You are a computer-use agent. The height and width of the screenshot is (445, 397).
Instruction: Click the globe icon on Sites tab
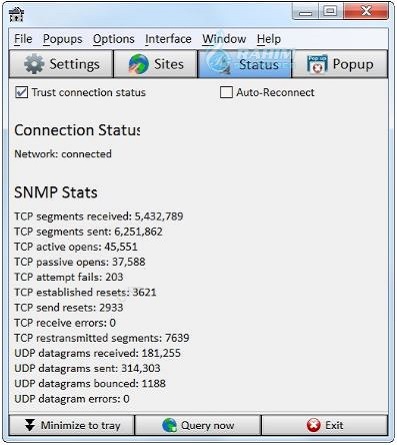(139, 64)
